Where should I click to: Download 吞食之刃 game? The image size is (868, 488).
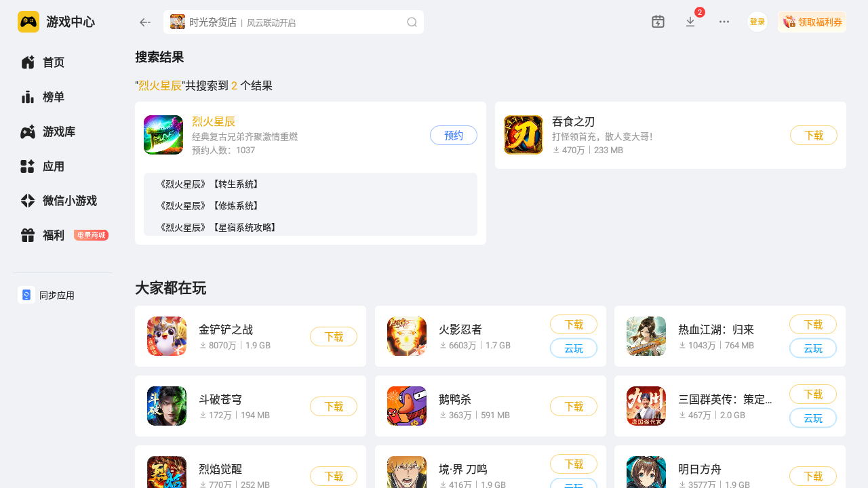pyautogui.click(x=814, y=135)
